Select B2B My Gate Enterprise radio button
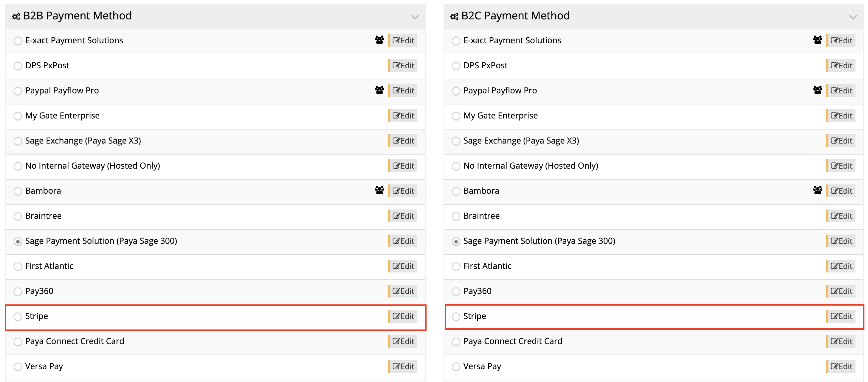This screenshot has width=868, height=382. click(x=18, y=116)
